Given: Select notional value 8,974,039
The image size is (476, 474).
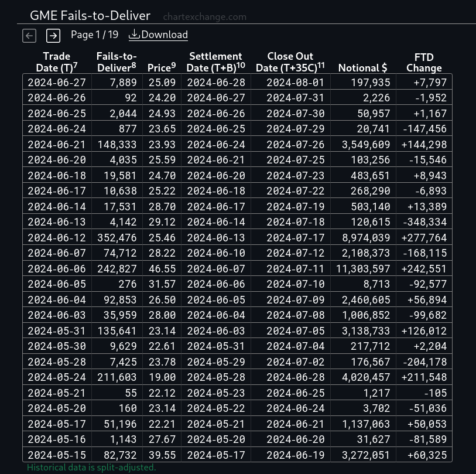Looking at the screenshot, I should (364, 238).
